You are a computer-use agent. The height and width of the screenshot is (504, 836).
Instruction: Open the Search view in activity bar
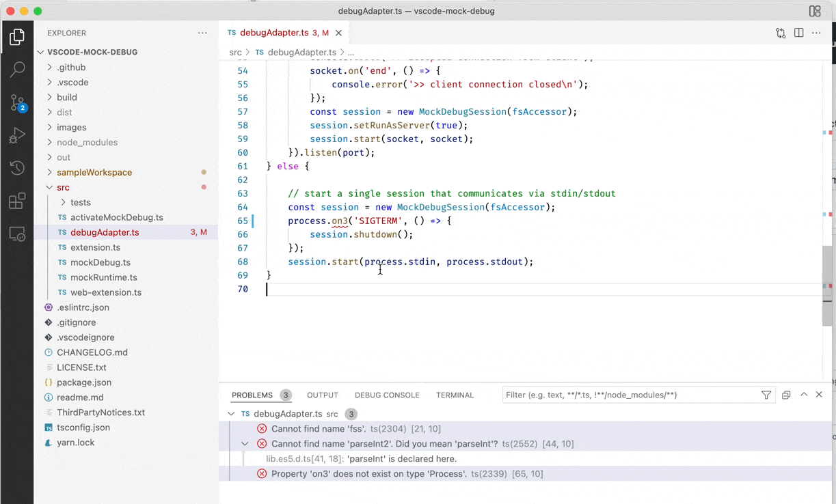point(17,69)
